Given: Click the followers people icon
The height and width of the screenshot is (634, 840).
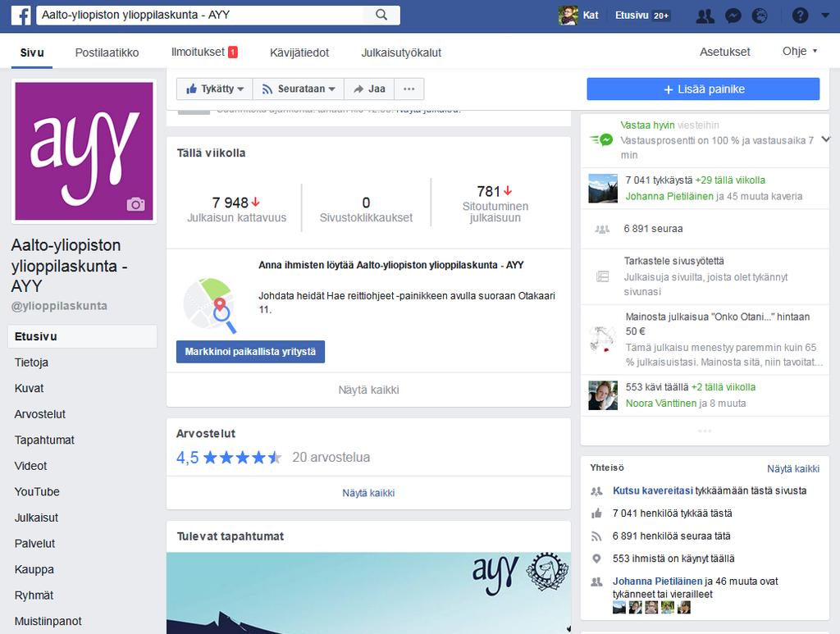Looking at the screenshot, I should (x=602, y=229).
